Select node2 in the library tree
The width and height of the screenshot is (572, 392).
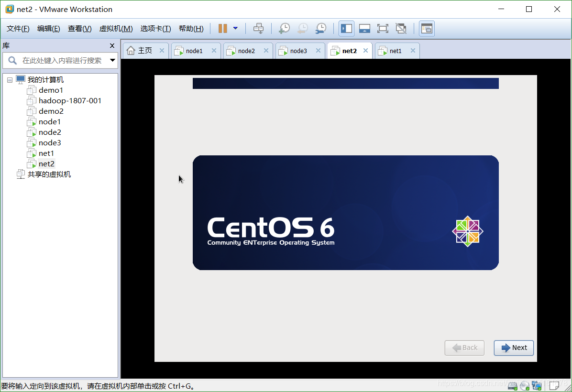tap(50, 132)
